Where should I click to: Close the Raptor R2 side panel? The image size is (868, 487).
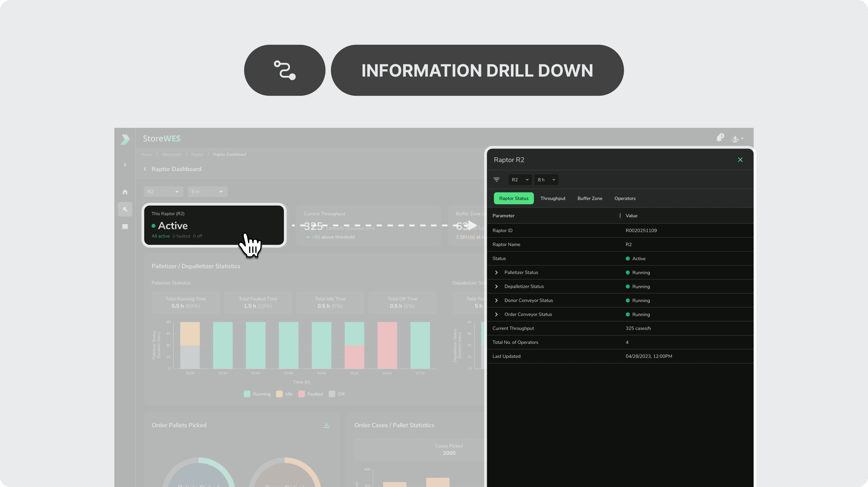point(740,160)
